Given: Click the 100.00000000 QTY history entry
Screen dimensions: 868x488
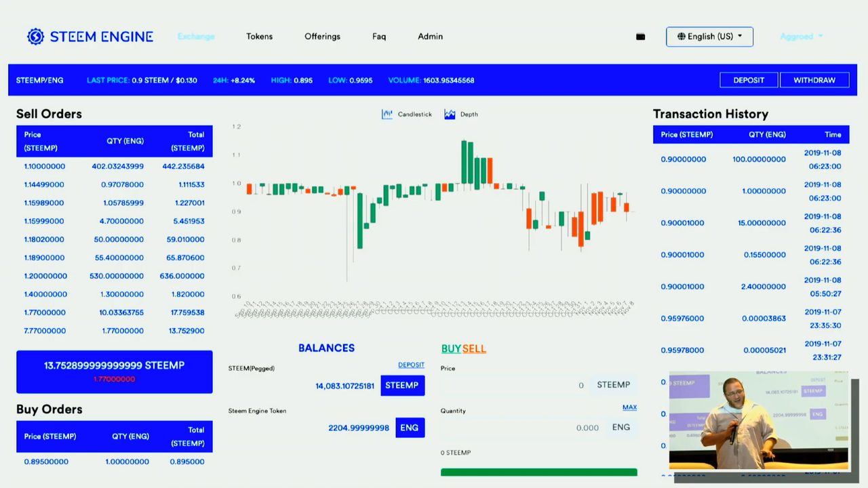Looking at the screenshot, I should (759, 159).
